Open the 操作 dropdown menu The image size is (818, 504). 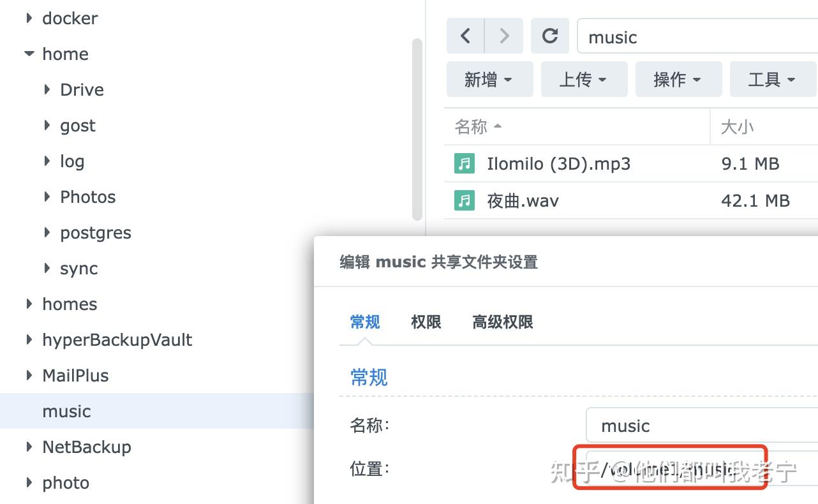678,79
